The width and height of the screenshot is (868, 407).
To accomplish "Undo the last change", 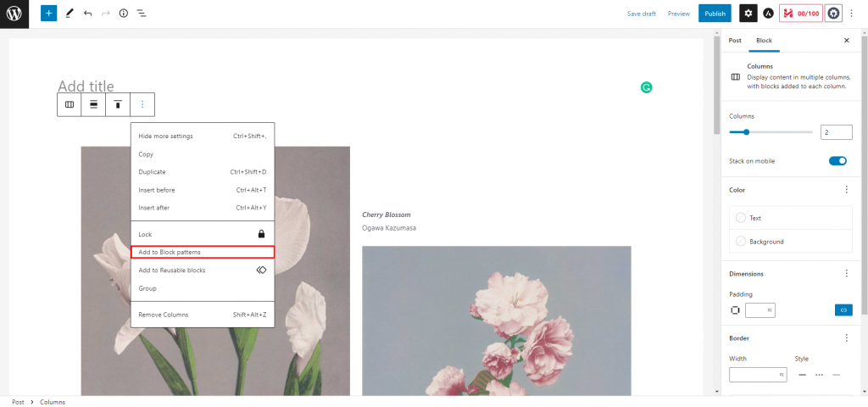I will click(x=87, y=14).
